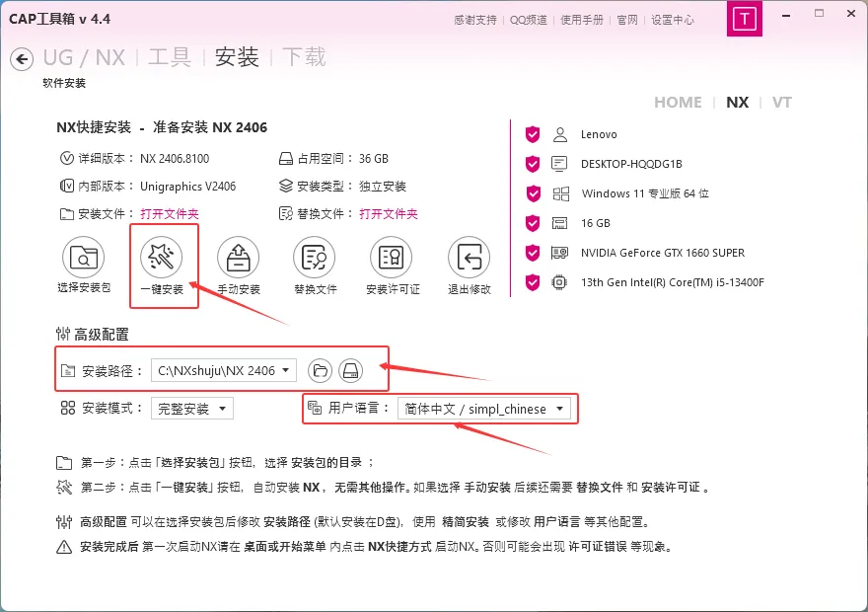Screen dimensions: 868x612
Task: Close the CAP工具箱 window
Action: point(851,13)
